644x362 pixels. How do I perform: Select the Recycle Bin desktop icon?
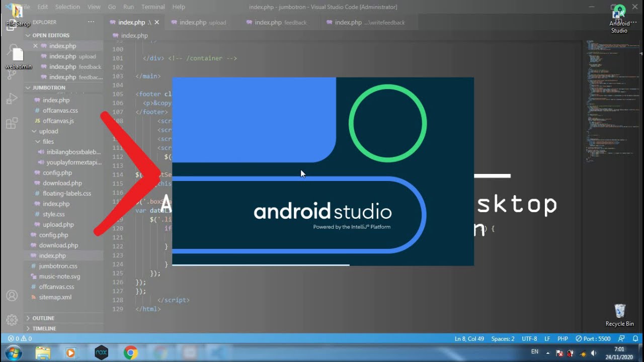pyautogui.click(x=620, y=315)
